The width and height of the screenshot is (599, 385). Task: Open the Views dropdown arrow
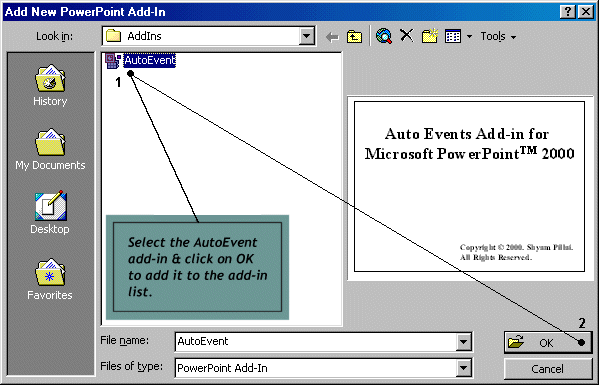pos(469,37)
